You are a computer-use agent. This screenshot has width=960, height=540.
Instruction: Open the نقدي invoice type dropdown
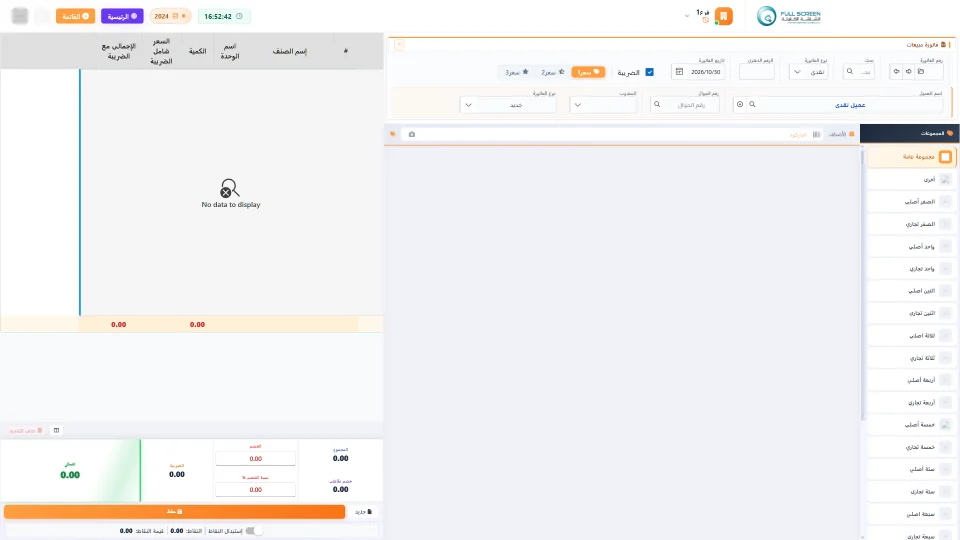point(808,72)
